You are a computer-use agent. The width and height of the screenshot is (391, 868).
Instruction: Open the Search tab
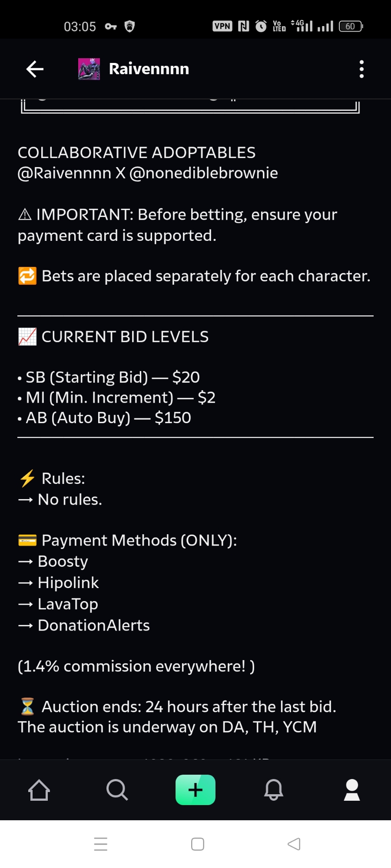point(117,790)
